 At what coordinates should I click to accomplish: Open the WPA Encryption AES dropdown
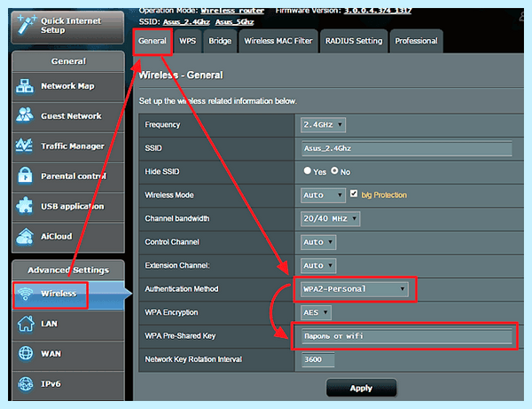point(316,312)
